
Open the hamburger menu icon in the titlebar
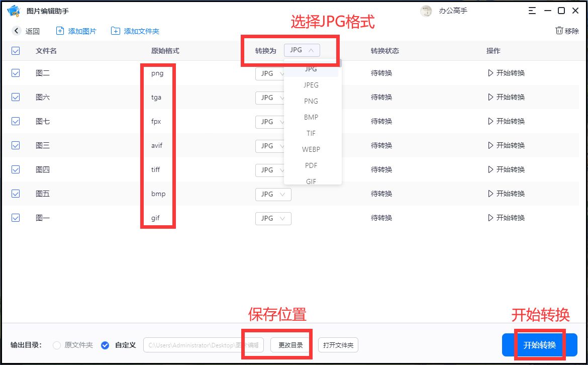(x=532, y=10)
